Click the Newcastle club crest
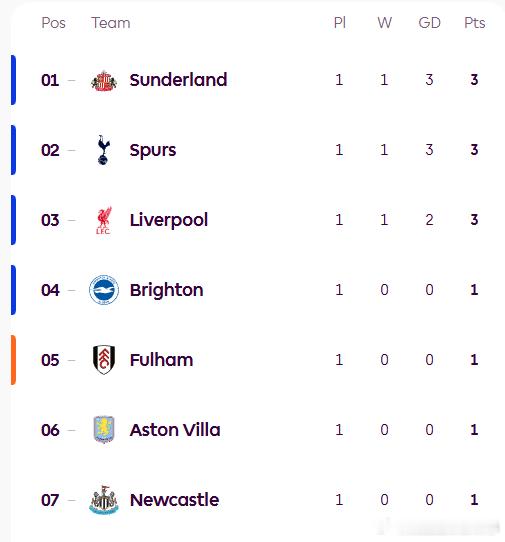This screenshot has height=542, width=505. (104, 500)
